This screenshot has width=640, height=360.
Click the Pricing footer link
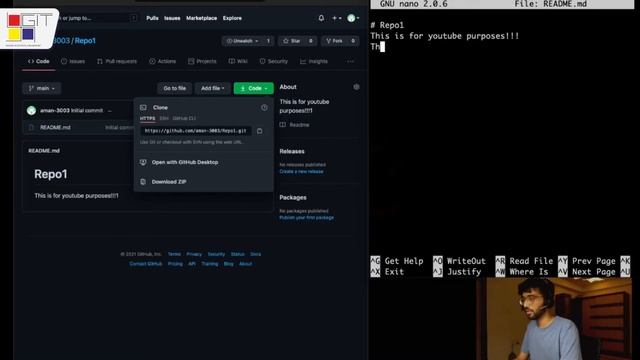[175, 264]
